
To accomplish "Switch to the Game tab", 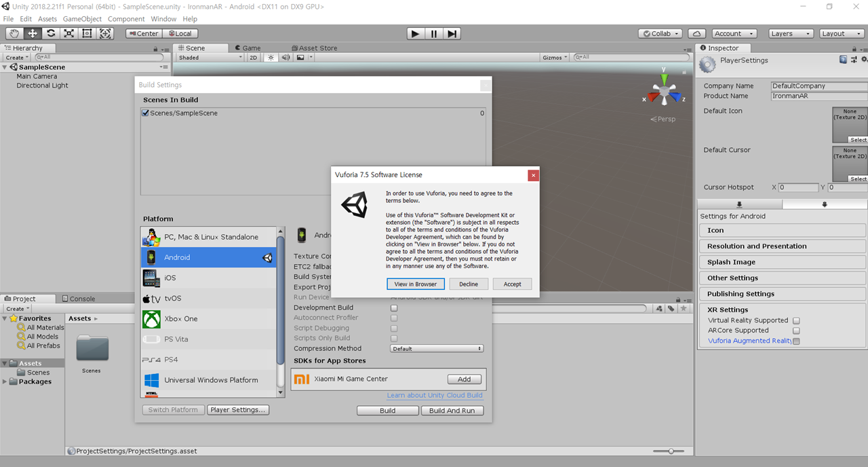I will (248, 48).
